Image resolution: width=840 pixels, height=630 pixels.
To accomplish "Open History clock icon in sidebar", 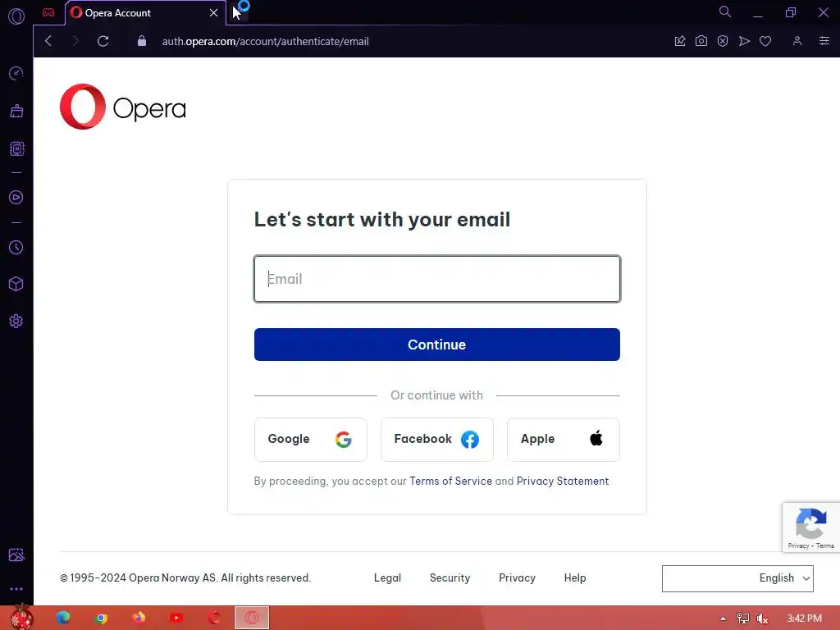I will pos(16,248).
